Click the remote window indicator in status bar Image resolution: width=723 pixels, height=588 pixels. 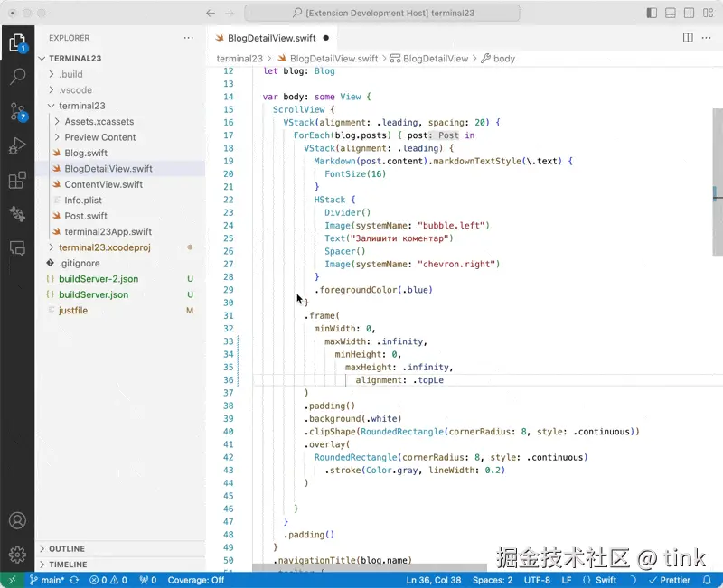(x=12, y=580)
